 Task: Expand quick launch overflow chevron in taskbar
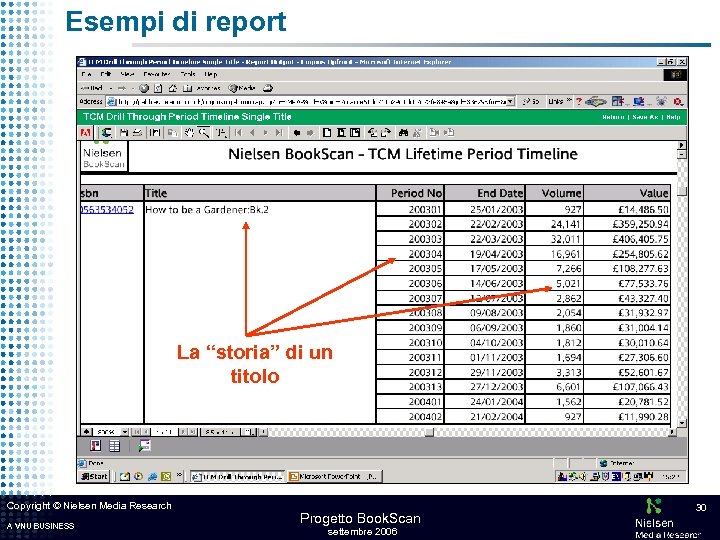point(179,476)
